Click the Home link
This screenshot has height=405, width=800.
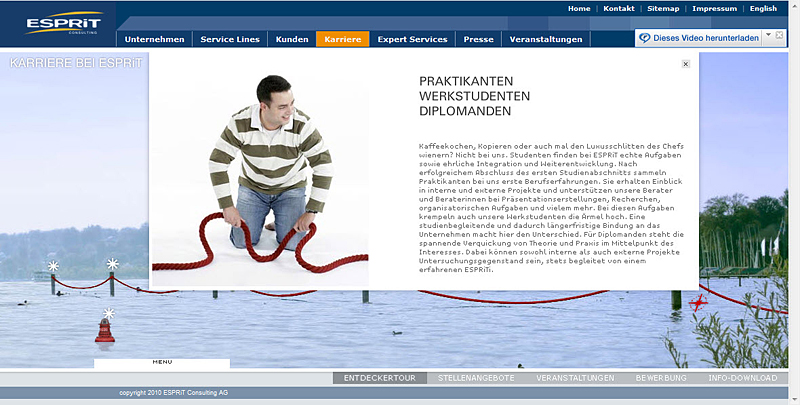tap(579, 8)
